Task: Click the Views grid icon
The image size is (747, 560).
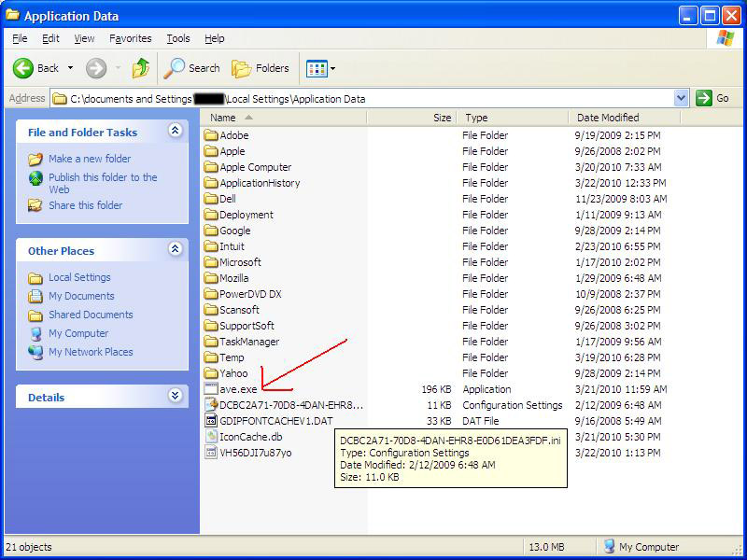Action: coord(317,68)
